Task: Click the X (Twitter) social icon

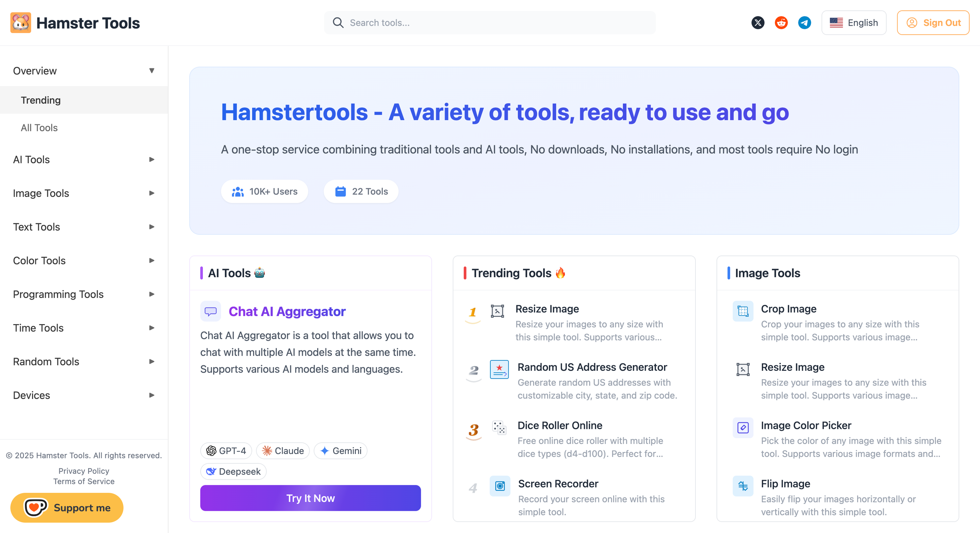Action: pyautogui.click(x=758, y=23)
